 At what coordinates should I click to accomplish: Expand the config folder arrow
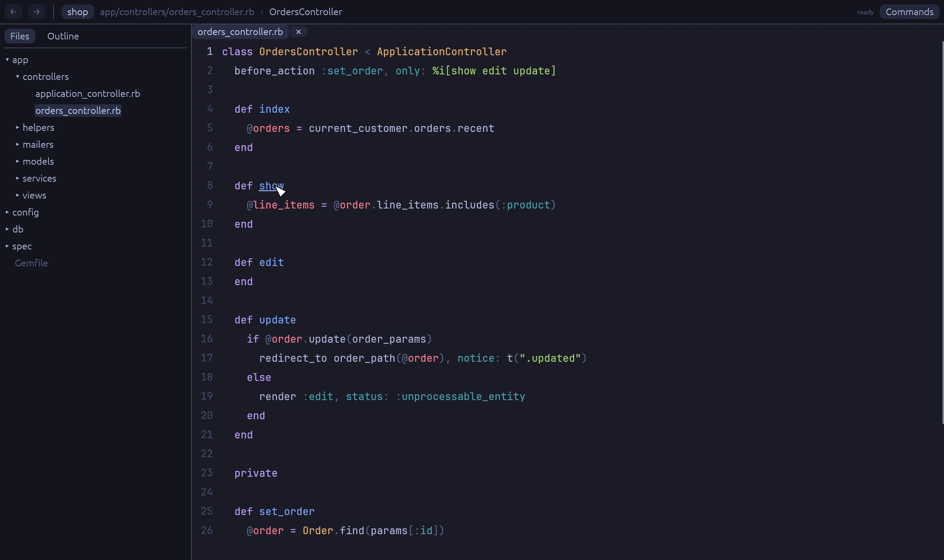[7, 212]
